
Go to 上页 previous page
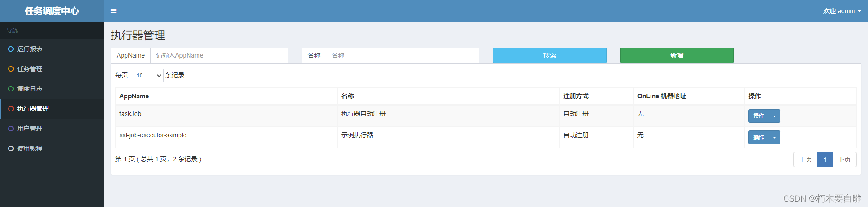(806, 159)
